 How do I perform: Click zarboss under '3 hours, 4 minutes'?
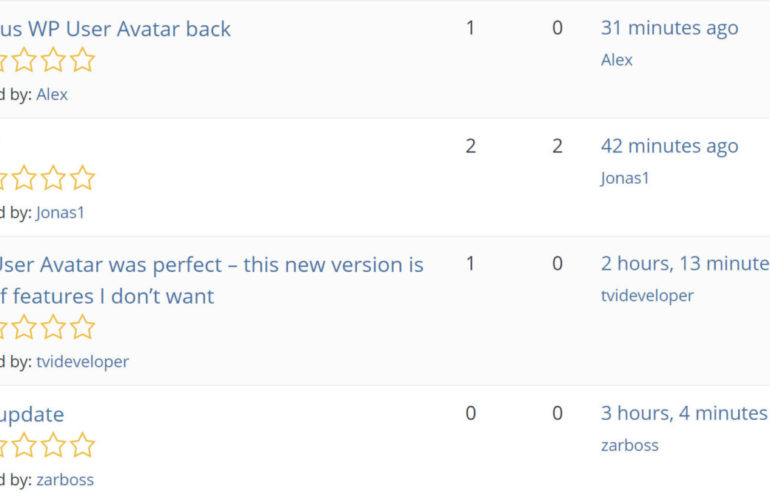click(630, 445)
